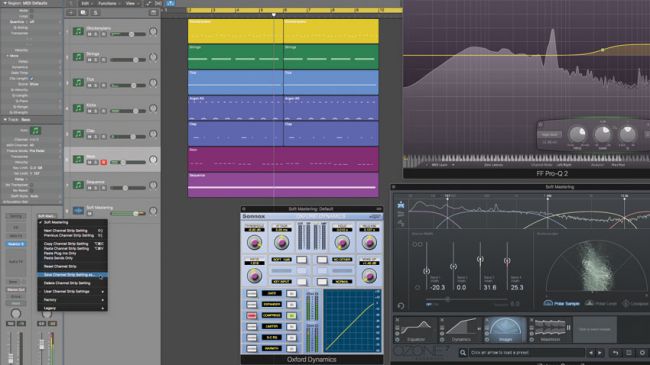650x365 pixels.
Task: Mute the Kicks track
Action: pyautogui.click(x=90, y=111)
